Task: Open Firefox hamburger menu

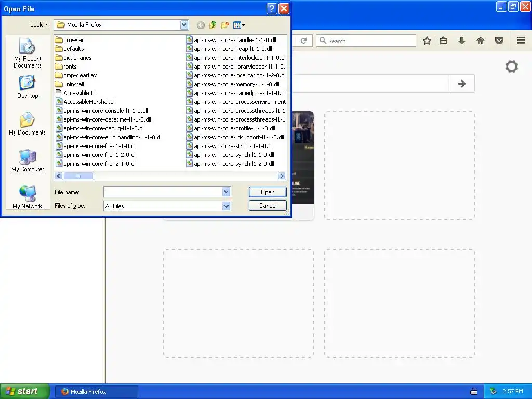Action: point(521,41)
